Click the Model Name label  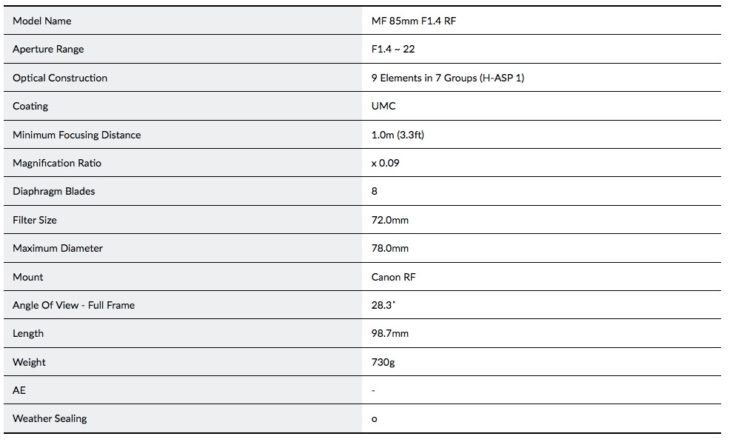point(42,21)
